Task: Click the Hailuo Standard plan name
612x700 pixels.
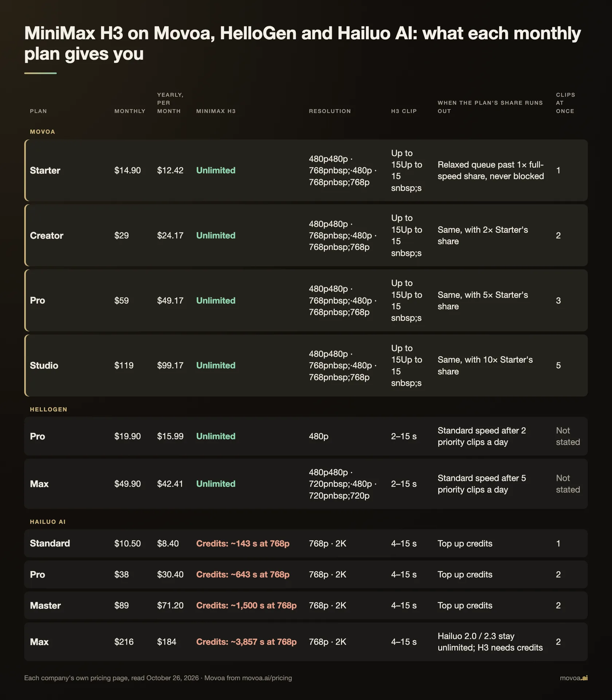Action: (50, 543)
